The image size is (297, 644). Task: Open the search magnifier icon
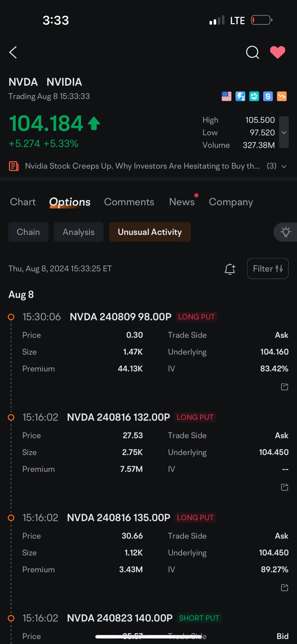tap(252, 52)
